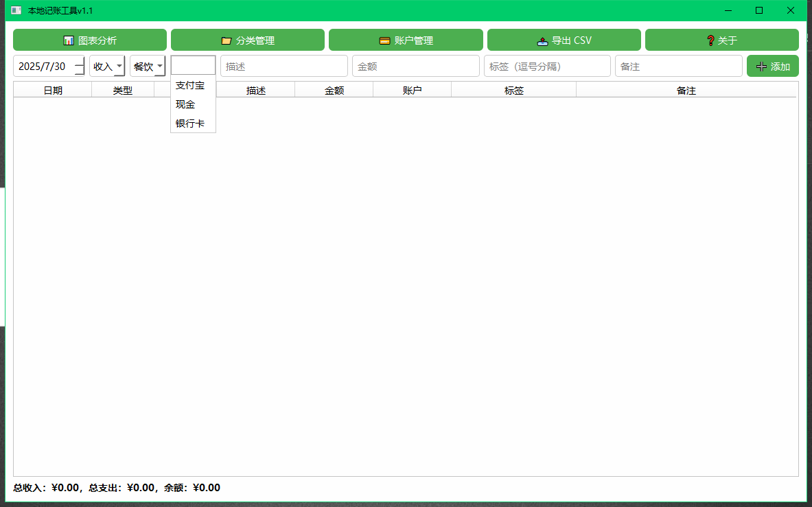The height and width of the screenshot is (507, 812).
Task: Click the 金额 amount input field
Action: point(415,66)
